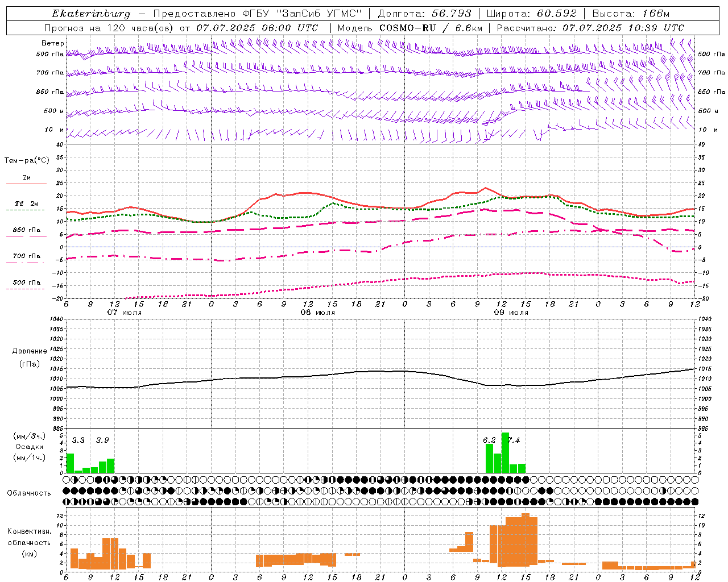Click the tallest green precipitation bar
728x582 pixels.
(505, 452)
